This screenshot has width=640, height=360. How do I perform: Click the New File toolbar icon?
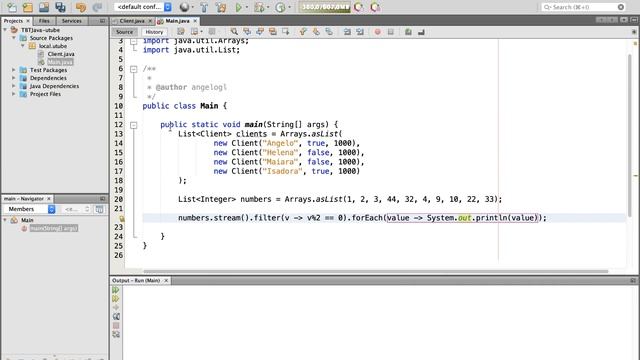pos(11,7)
